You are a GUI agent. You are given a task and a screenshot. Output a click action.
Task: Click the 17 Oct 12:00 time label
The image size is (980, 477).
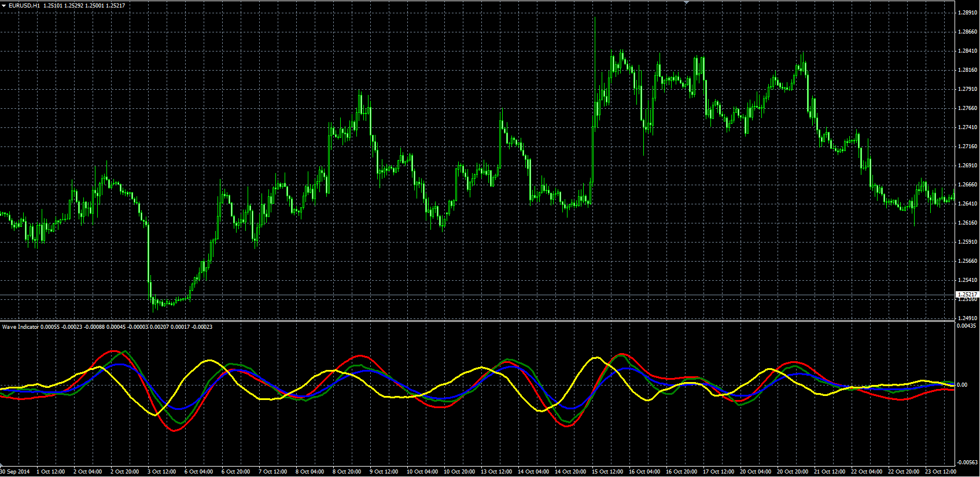(x=719, y=472)
